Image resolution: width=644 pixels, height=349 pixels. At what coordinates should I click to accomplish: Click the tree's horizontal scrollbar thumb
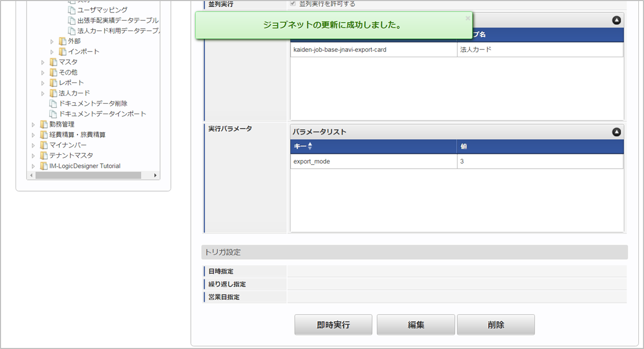tap(88, 176)
